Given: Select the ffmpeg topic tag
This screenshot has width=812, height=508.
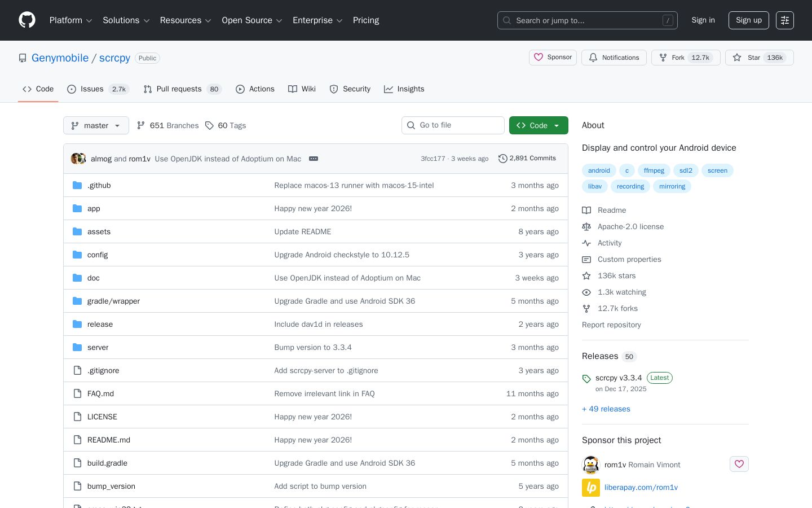Looking at the screenshot, I should 654,170.
